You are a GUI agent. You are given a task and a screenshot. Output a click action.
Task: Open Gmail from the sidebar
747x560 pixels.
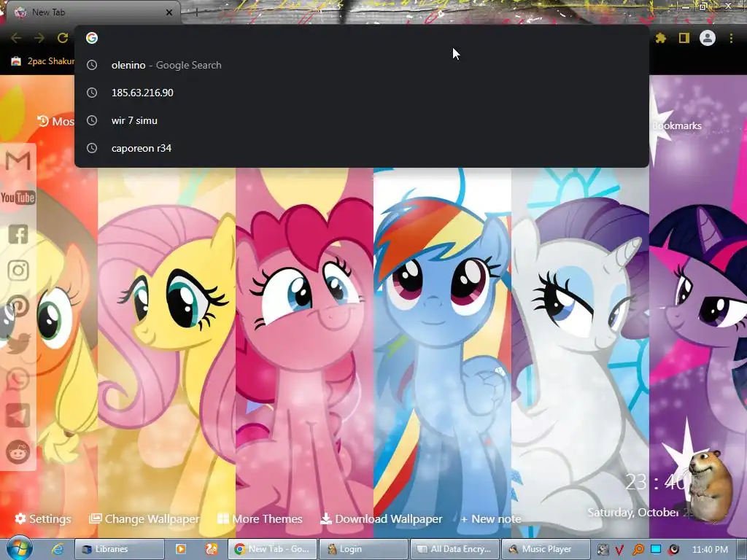coord(18,161)
